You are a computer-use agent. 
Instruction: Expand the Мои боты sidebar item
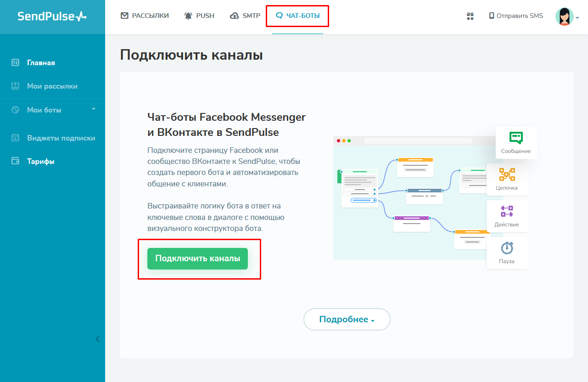[x=52, y=110]
